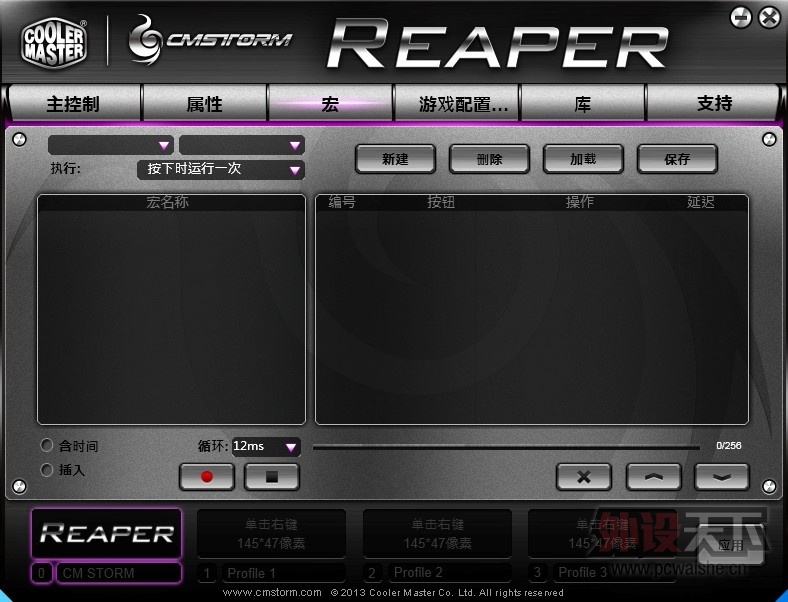Click the Cooler Master logo
Screen dimensions: 788x602
point(54,42)
